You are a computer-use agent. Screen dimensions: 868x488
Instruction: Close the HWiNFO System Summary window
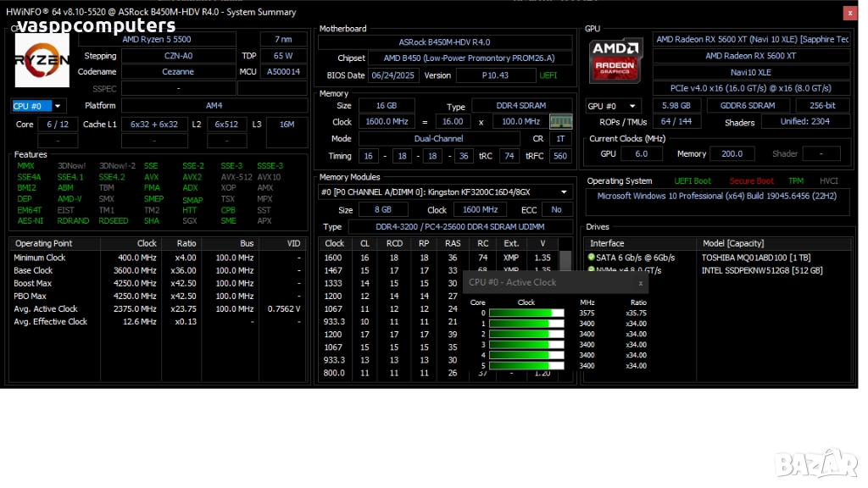pos(849,13)
